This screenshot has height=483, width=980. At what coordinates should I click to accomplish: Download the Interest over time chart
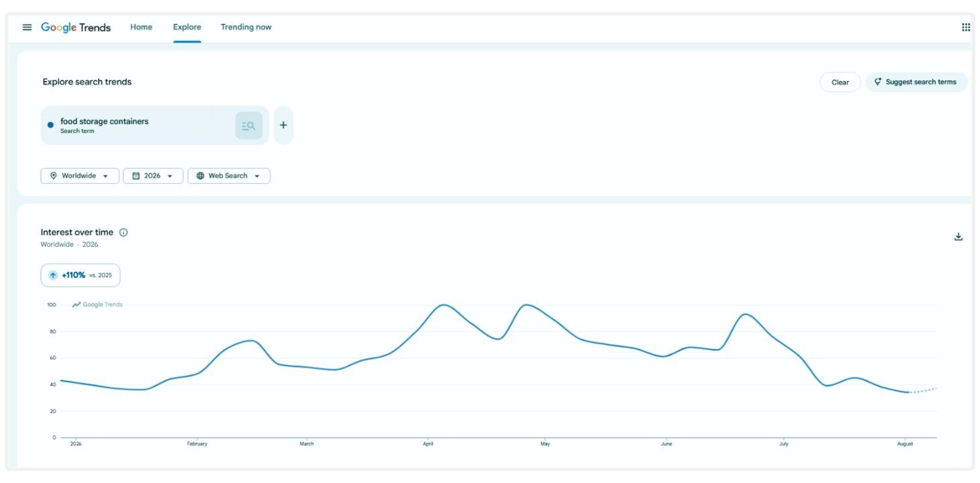pos(959,237)
